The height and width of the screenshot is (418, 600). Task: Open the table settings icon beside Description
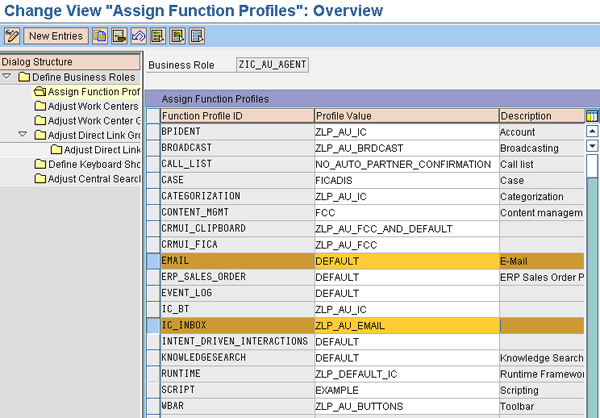coord(591,116)
